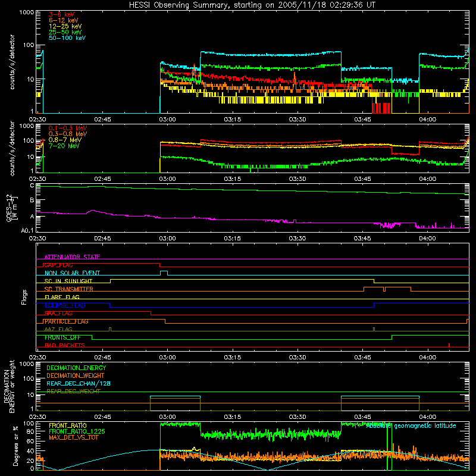
Task: Select the 3-6 keV legend label
Action: pyautogui.click(x=61, y=14)
